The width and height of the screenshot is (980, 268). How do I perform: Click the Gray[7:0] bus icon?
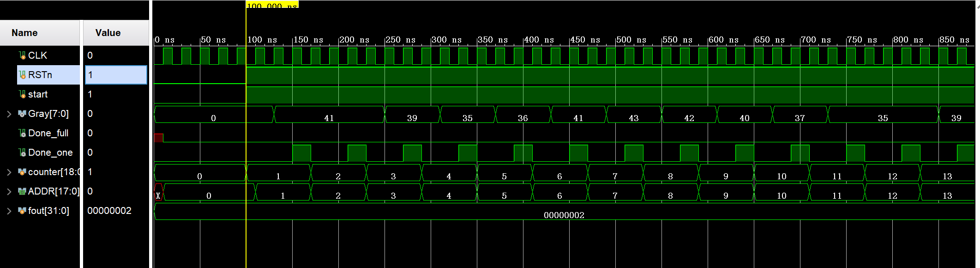(22, 114)
